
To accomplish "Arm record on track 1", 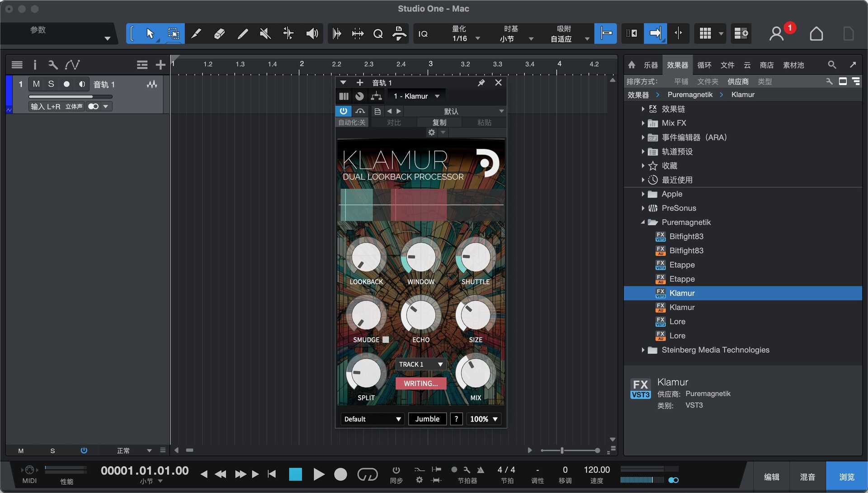I will 66,84.
